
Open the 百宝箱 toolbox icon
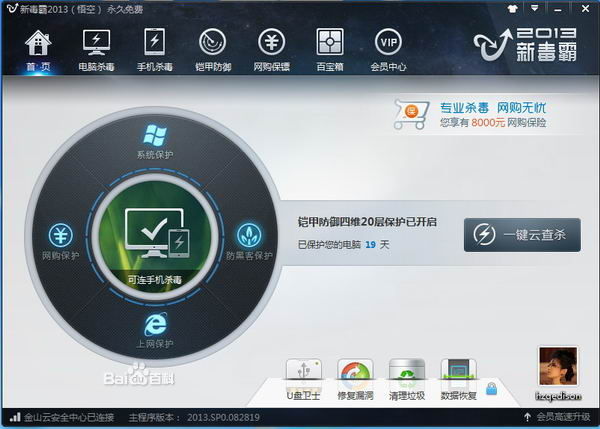point(329,49)
